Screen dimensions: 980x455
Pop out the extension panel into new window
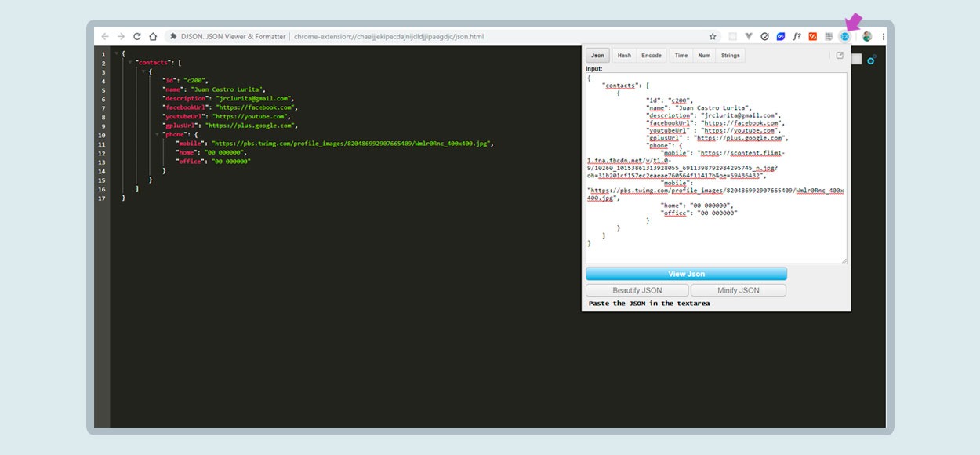point(840,56)
